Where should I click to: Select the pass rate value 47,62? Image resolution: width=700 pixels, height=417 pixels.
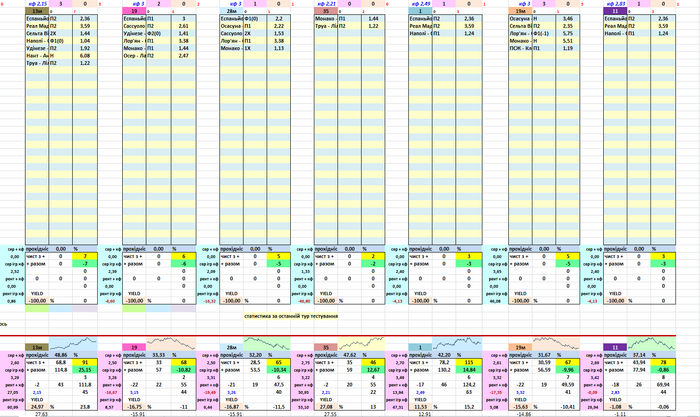click(350, 355)
